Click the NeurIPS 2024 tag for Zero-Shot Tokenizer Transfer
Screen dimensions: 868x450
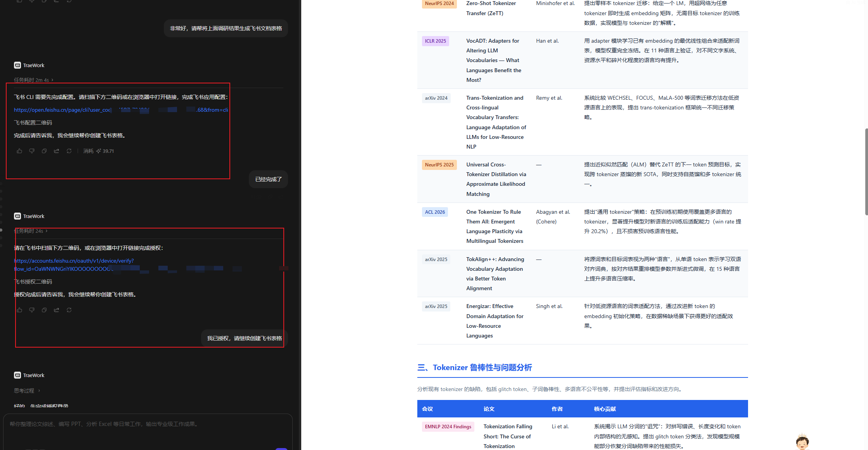(x=439, y=3)
